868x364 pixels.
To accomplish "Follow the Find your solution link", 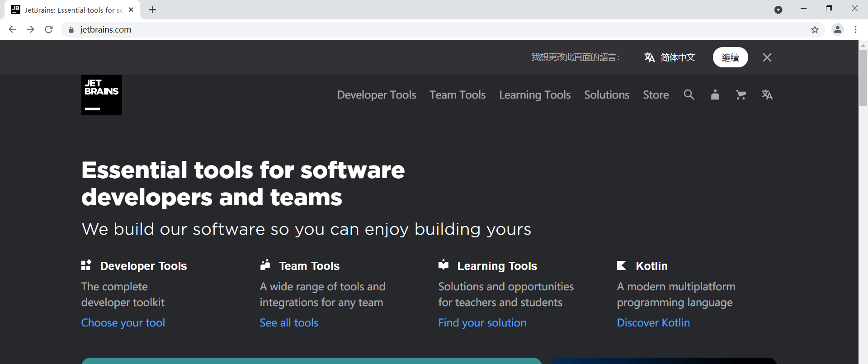I will pyautogui.click(x=482, y=323).
